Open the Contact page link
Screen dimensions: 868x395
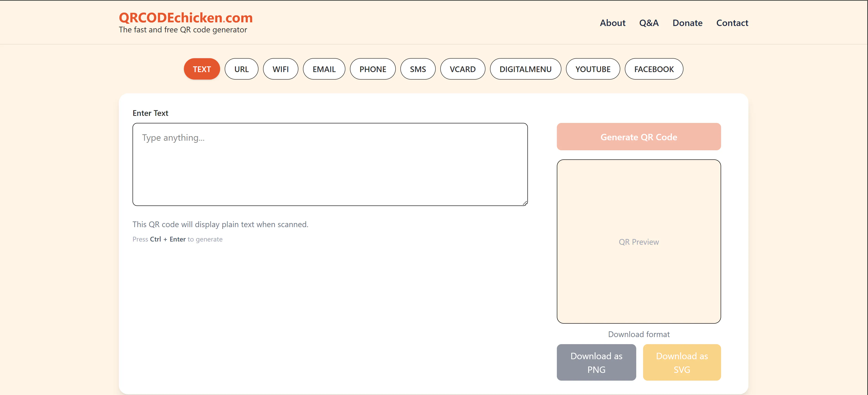[732, 23]
